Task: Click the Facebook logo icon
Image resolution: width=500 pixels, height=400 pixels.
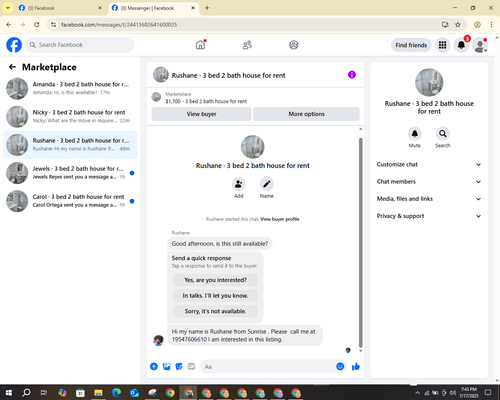Action: pyautogui.click(x=14, y=45)
